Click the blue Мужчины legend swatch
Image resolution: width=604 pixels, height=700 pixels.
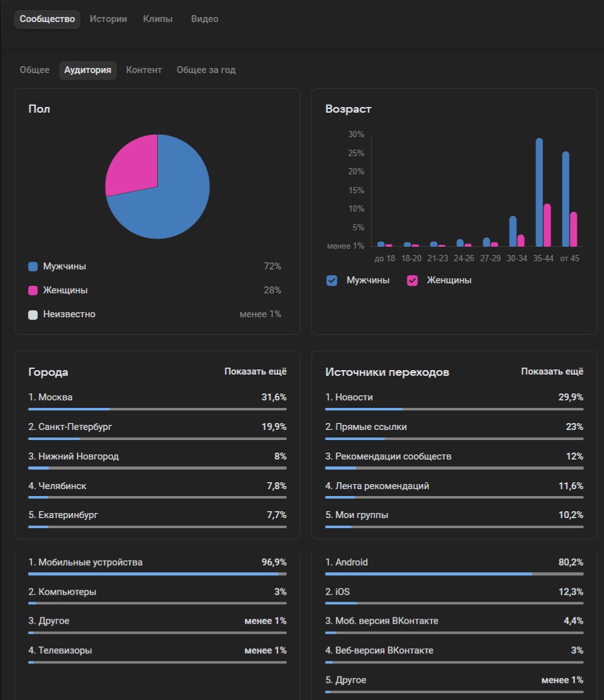33,267
